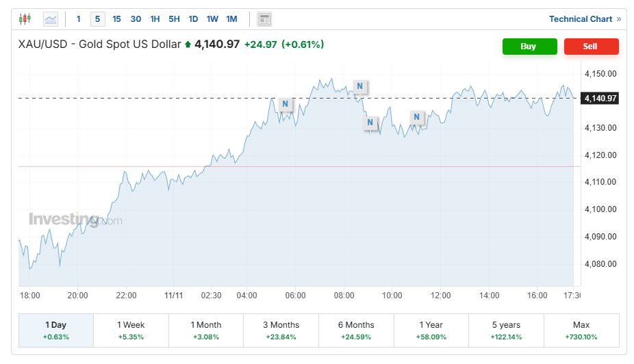This screenshot has width=634, height=364.
Task: Select the 15 minute interval
Action: tap(116, 19)
